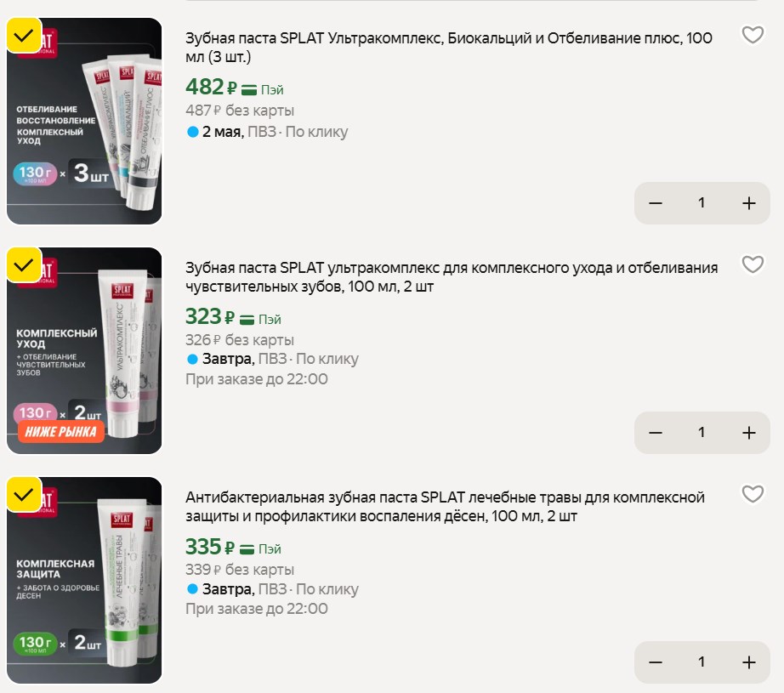View the лечебные травы product image

pos(84,580)
